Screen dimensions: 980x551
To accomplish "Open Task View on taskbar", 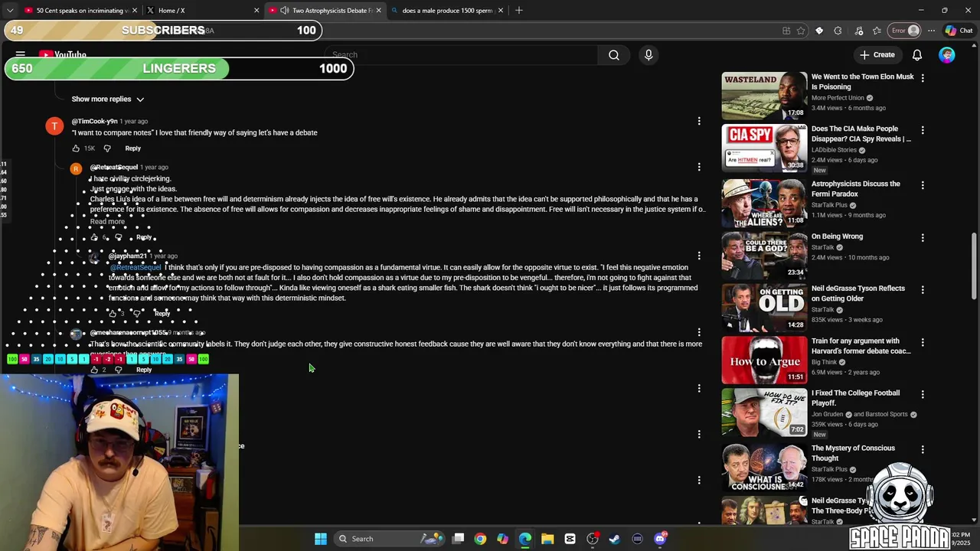I will click(x=458, y=539).
